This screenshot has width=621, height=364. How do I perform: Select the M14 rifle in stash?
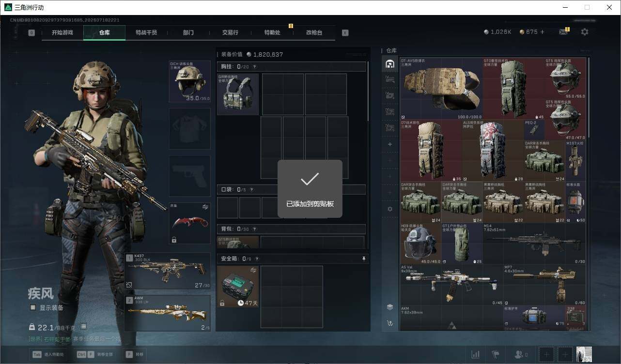(x=534, y=243)
